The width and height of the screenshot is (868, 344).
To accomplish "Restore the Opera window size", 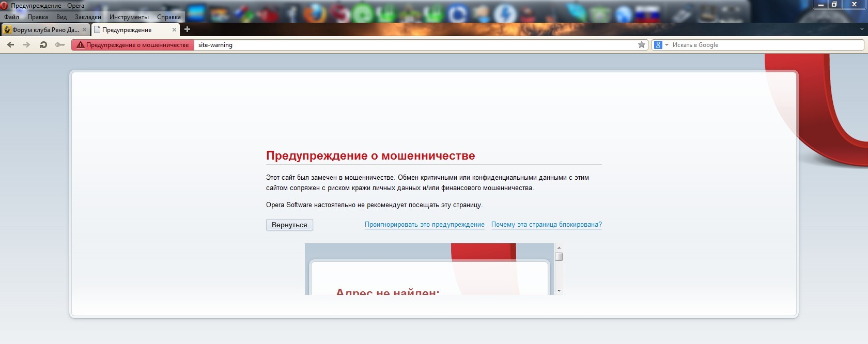I will (834, 5).
